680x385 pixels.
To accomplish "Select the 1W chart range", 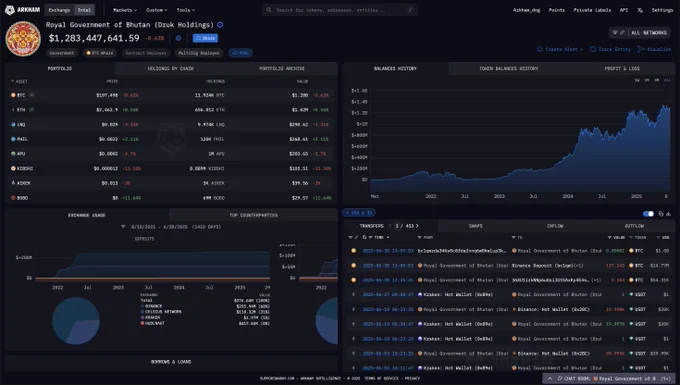I will click(x=637, y=80).
